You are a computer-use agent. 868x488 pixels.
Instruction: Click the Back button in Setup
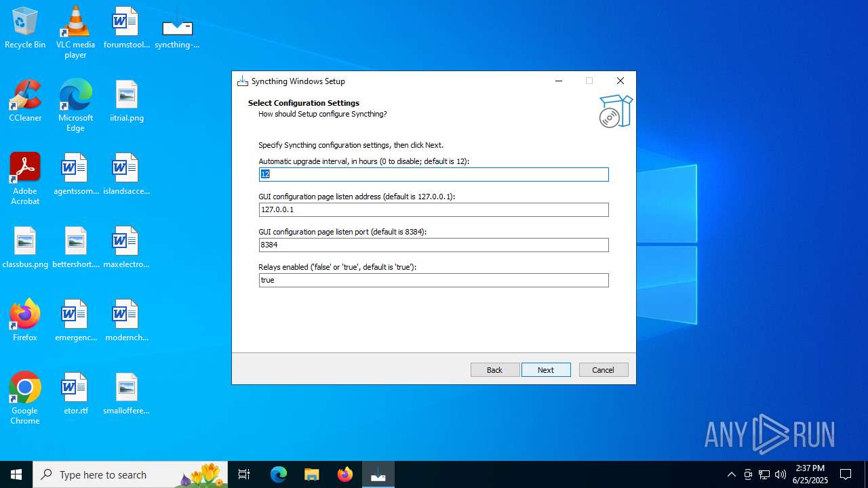495,370
